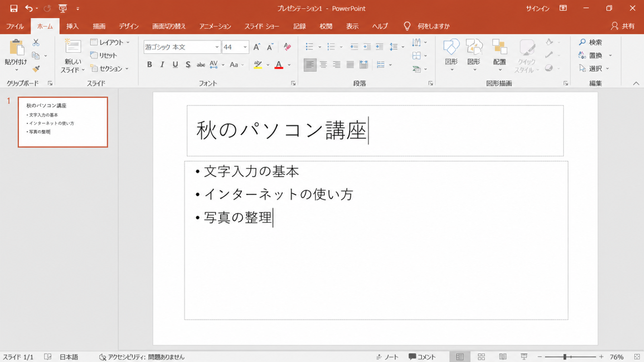This screenshot has height=362, width=644.
Task: Open font color dropdown arrow
Action: (289, 65)
